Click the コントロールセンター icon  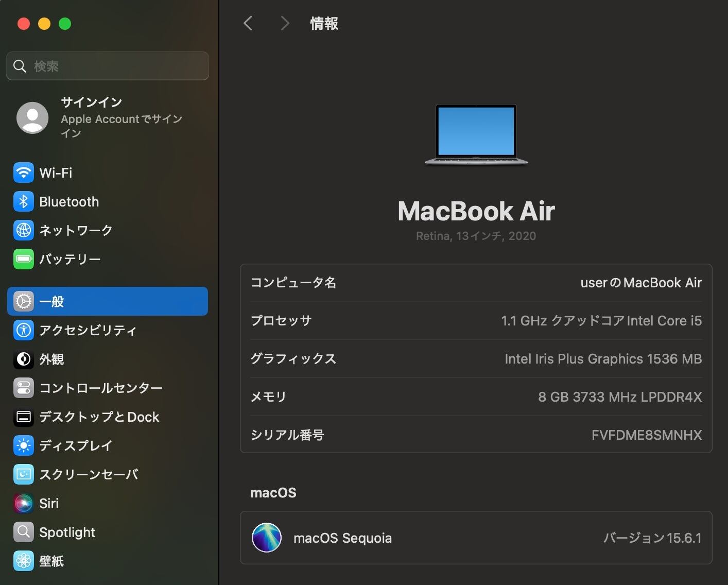coord(24,388)
